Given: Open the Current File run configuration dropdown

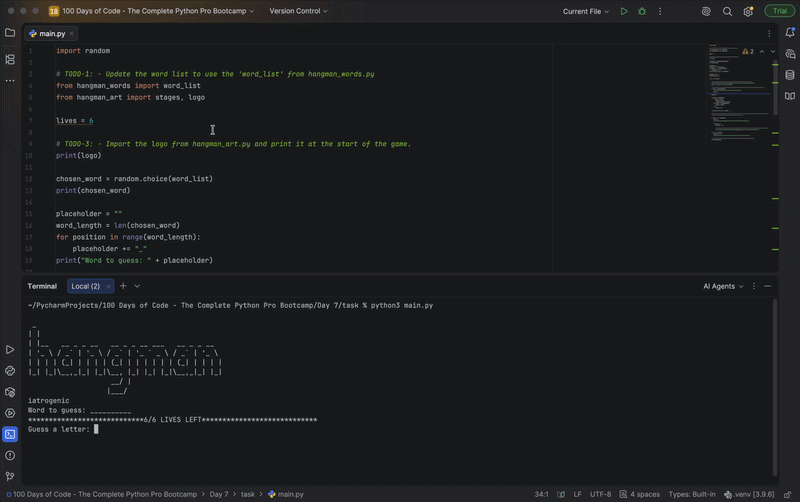Looking at the screenshot, I should (x=586, y=11).
